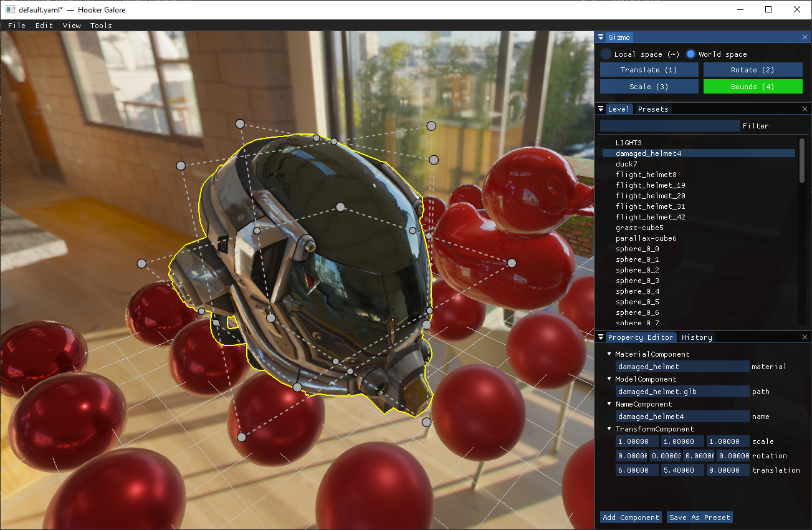This screenshot has height=530, width=812.
Task: Click the translation 6.00000 field
Action: [x=637, y=470]
